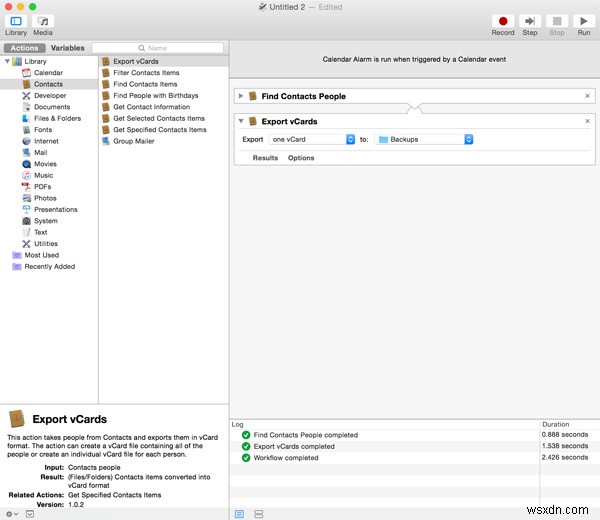Switch to the Variables tab

coord(67,48)
